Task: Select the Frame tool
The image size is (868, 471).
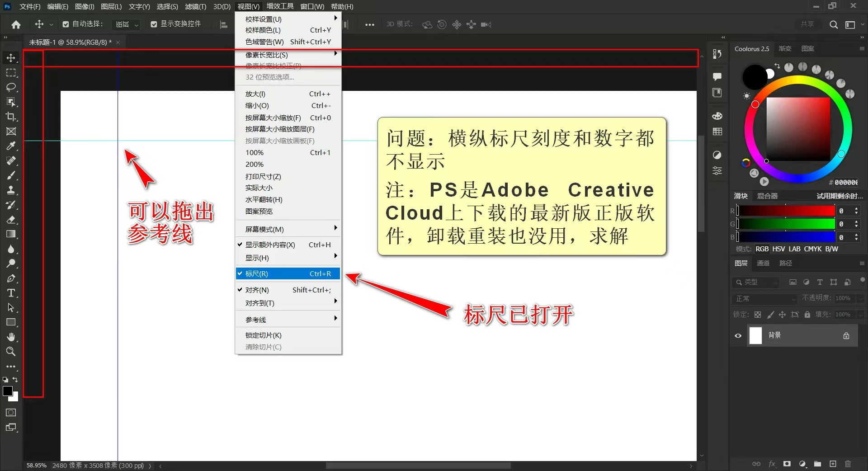Action: coord(11,131)
